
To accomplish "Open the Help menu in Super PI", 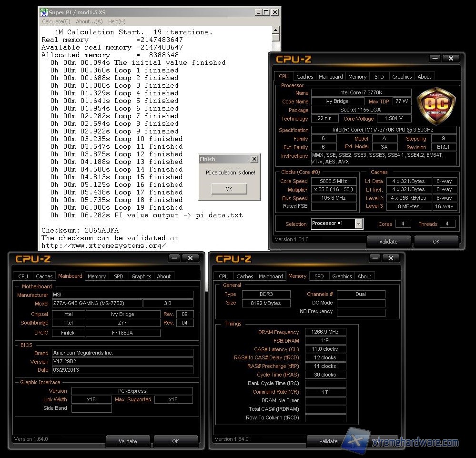I will (x=117, y=21).
